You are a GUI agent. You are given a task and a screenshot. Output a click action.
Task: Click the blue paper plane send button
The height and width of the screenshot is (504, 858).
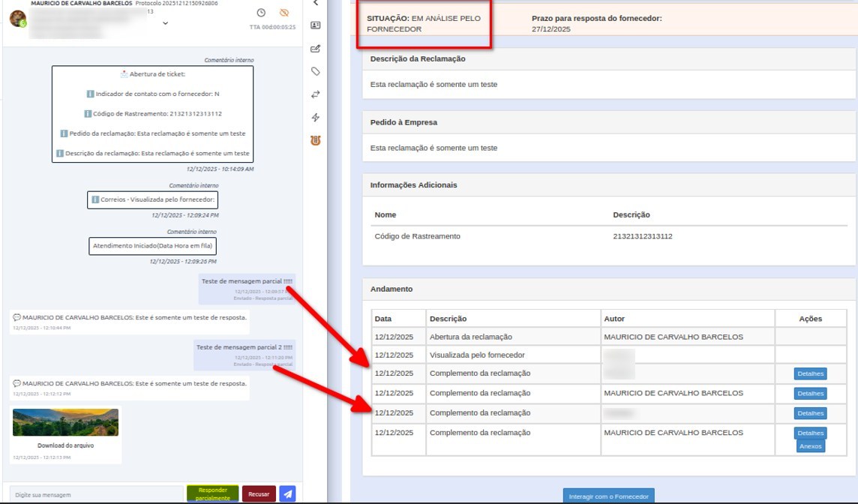point(287,494)
